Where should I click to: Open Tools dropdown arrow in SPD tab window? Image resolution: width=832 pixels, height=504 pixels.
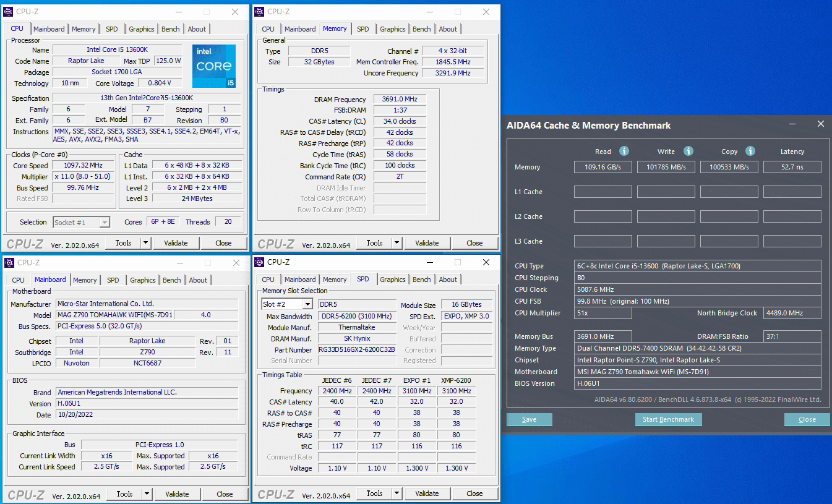(x=397, y=493)
